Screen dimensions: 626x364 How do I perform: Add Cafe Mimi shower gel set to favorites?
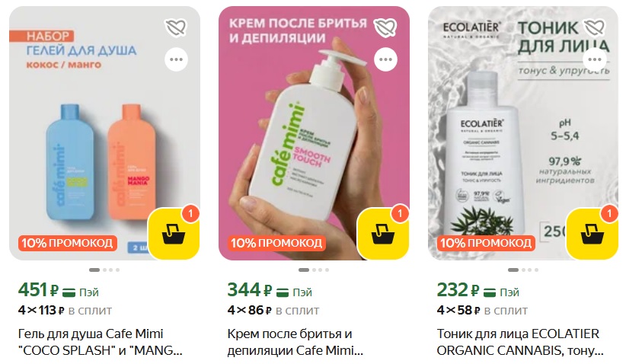[176, 27]
